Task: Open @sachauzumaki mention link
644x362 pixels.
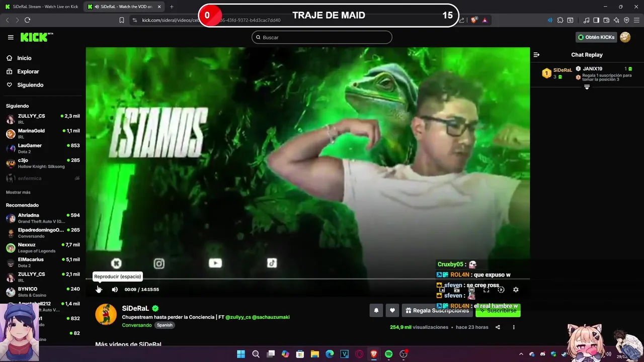Action: click(x=271, y=317)
